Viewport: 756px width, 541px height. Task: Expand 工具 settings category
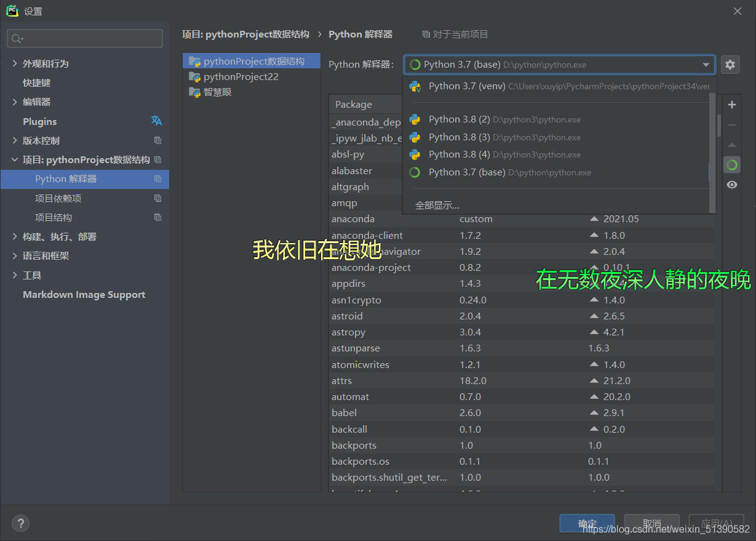point(15,275)
